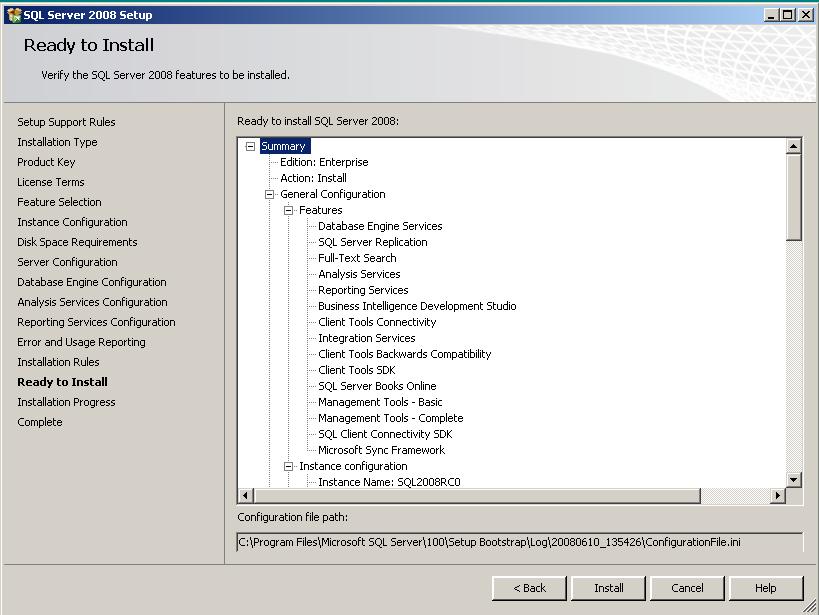Click Installation Rules step
Image resolution: width=819 pixels, height=615 pixels.
tap(58, 362)
